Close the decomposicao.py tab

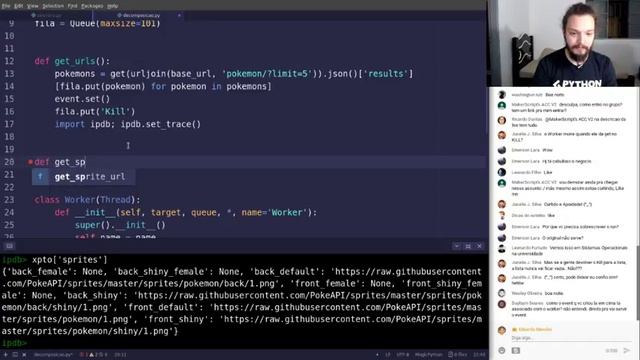179,15
